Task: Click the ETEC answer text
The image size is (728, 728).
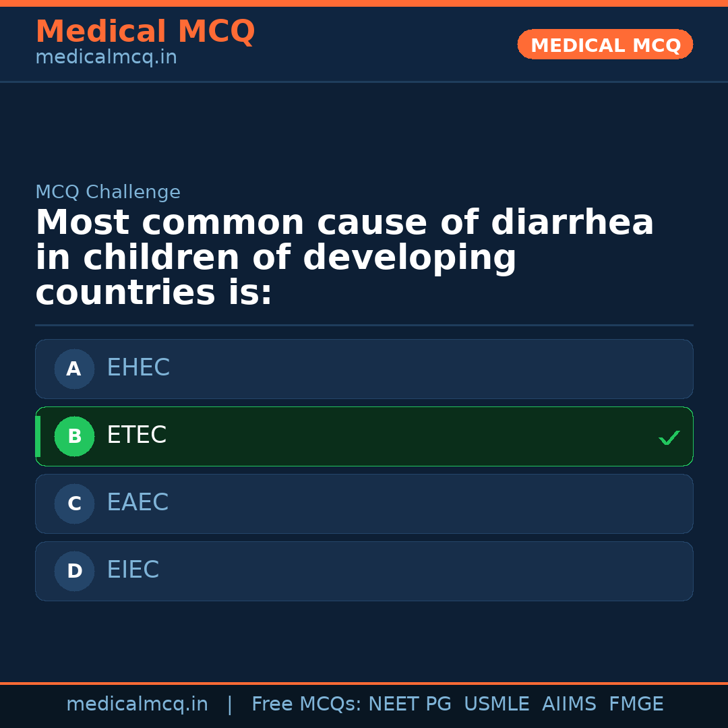Action: pos(136,435)
